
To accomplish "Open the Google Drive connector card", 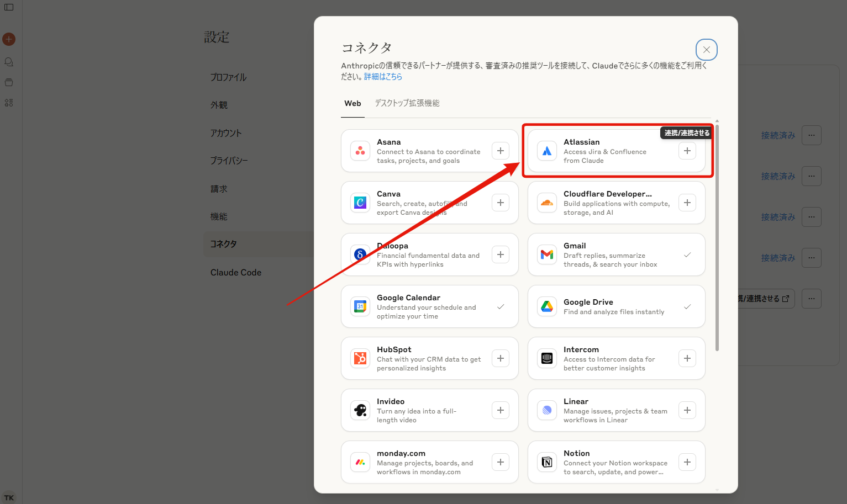I will pyautogui.click(x=617, y=306).
